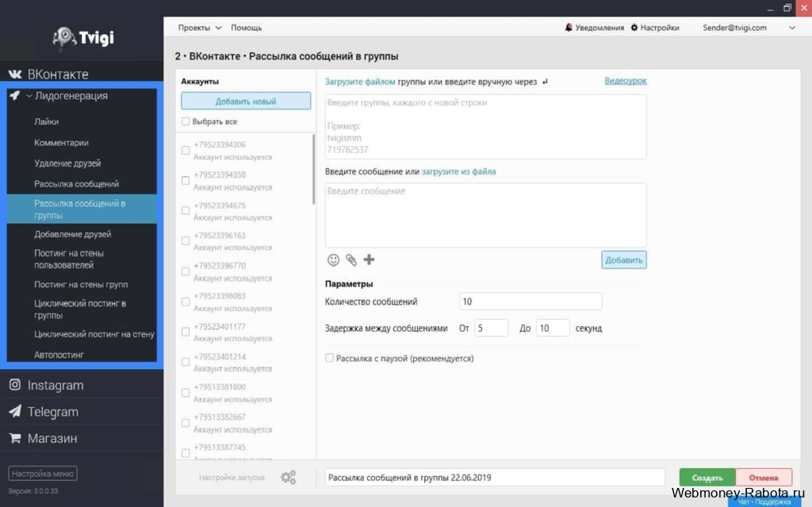
Task: Click the Instagram icon in sidebar
Action: tap(15, 385)
